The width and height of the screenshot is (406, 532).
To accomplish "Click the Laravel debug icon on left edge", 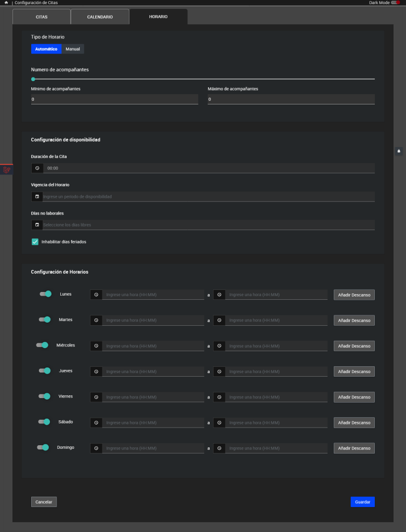I will [6, 169].
